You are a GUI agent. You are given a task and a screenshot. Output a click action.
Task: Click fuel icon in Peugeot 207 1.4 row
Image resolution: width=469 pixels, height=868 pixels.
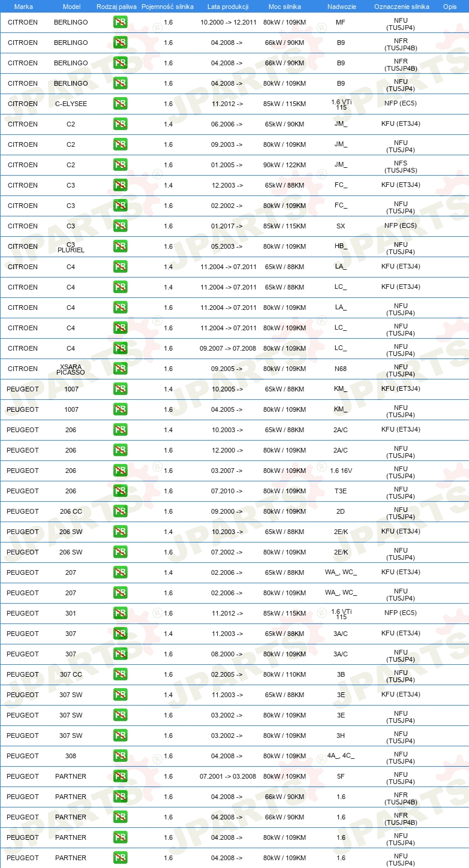(x=120, y=572)
